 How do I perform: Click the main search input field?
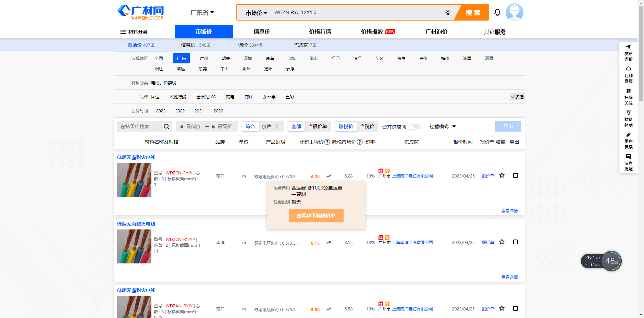(x=356, y=13)
